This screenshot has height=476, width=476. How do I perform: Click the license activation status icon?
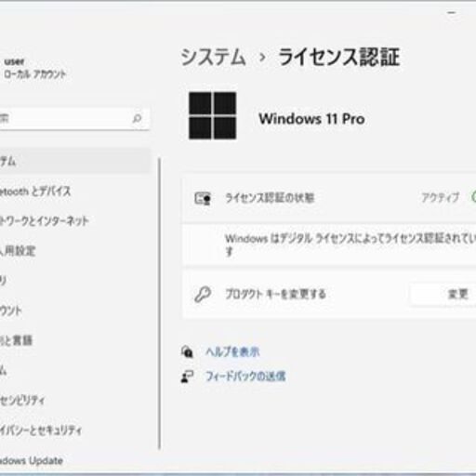[x=203, y=198]
